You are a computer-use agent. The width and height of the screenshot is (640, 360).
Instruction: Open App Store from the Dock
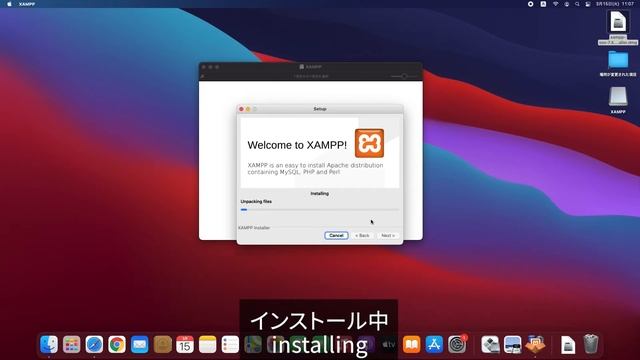(434, 344)
